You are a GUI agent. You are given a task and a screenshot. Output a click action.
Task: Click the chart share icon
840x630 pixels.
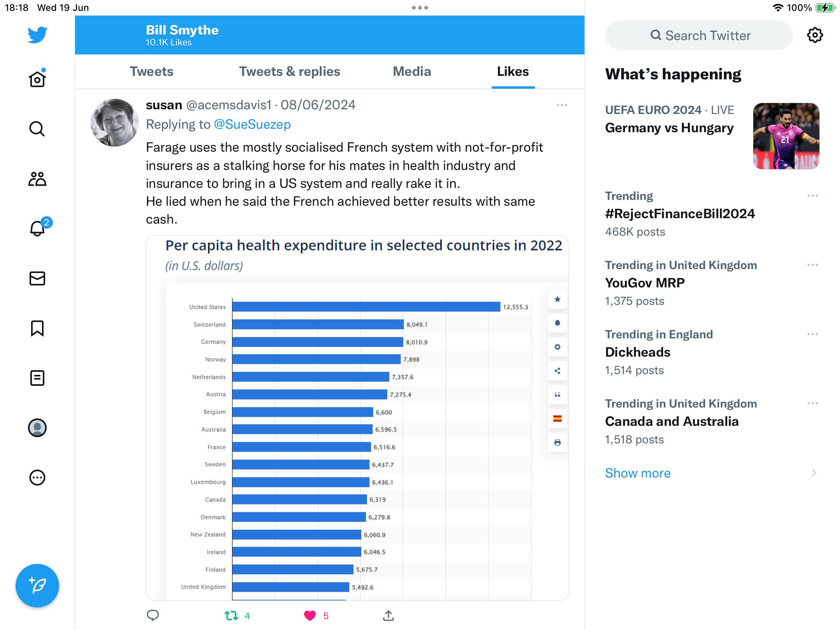[x=557, y=371]
